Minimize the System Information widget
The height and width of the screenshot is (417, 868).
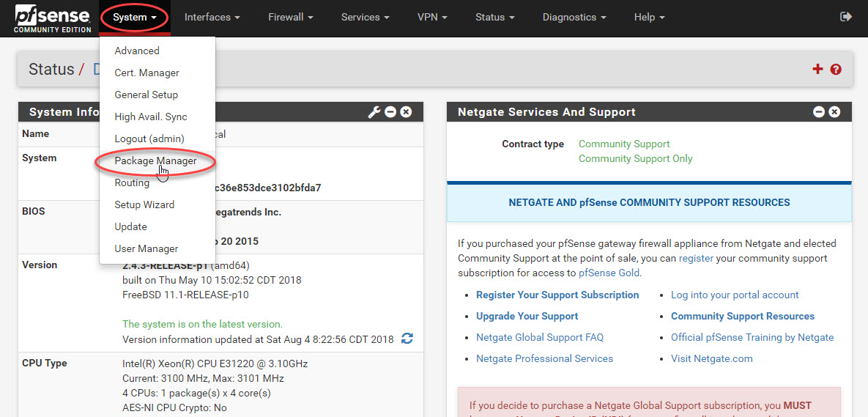pyautogui.click(x=390, y=112)
